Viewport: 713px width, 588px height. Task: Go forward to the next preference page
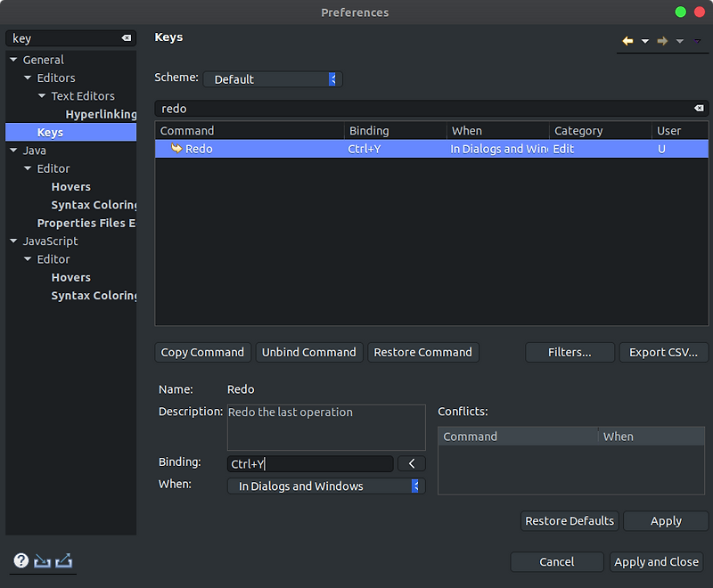point(665,40)
